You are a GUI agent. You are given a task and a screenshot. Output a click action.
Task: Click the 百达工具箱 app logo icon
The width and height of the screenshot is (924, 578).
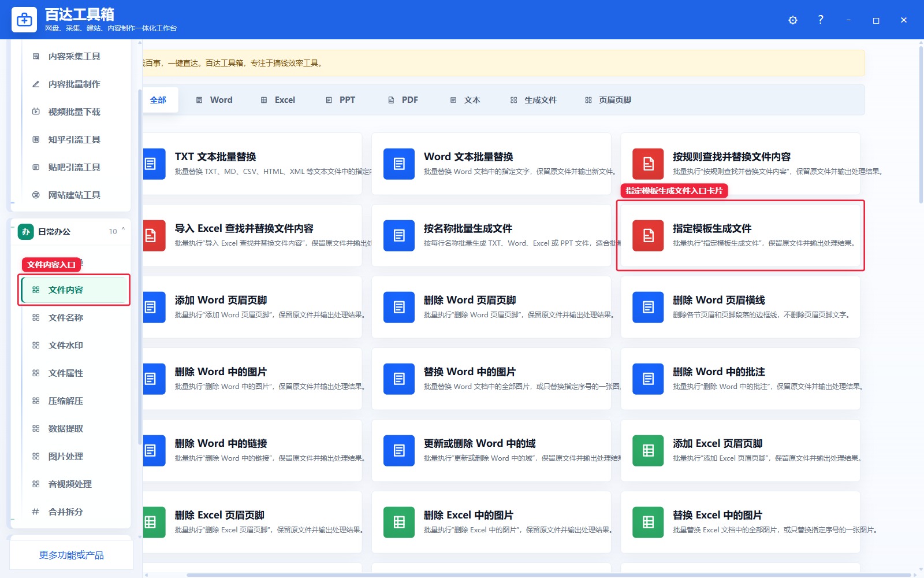tap(24, 20)
